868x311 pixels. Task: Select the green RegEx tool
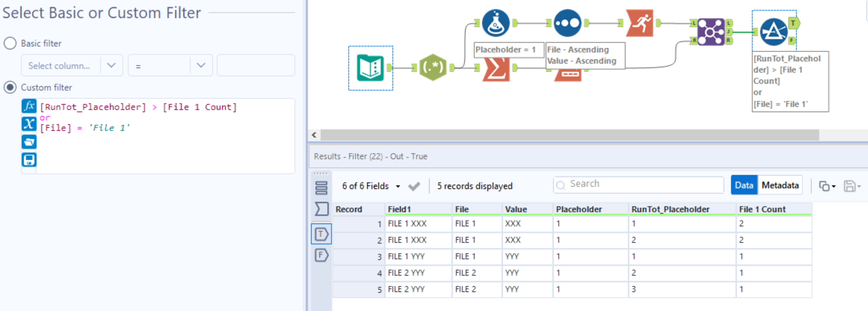[433, 68]
